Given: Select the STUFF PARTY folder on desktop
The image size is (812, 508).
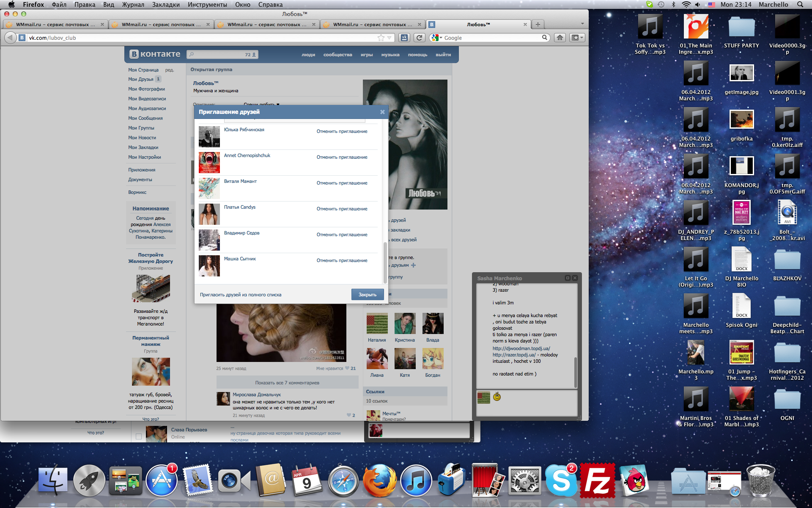Looking at the screenshot, I should 741,32.
